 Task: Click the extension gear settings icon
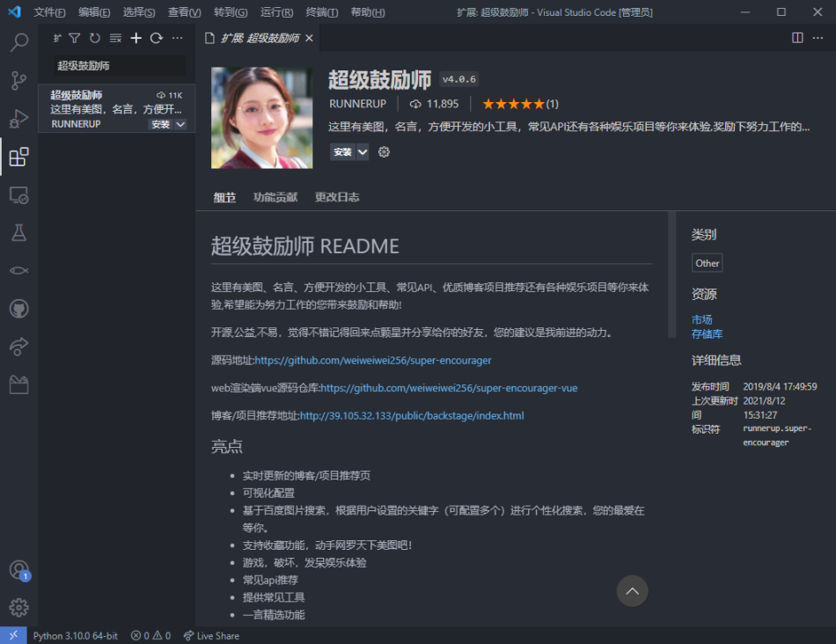pyautogui.click(x=384, y=152)
